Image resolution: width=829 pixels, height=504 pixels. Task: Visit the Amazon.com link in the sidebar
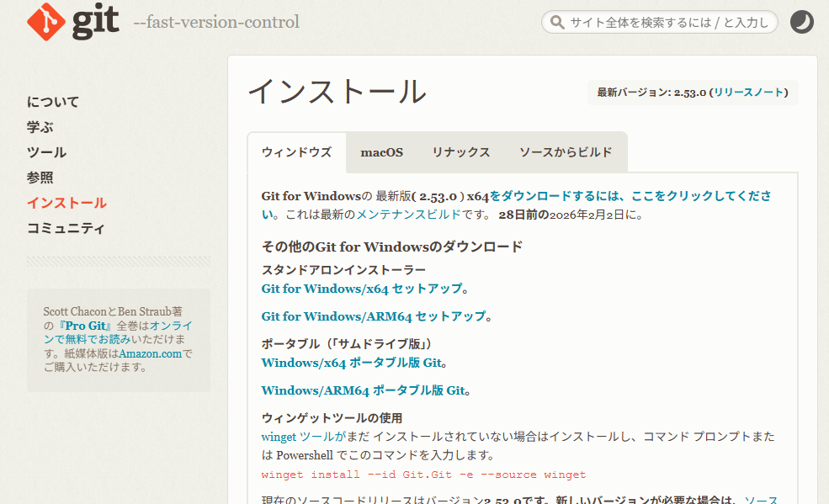[150, 353]
